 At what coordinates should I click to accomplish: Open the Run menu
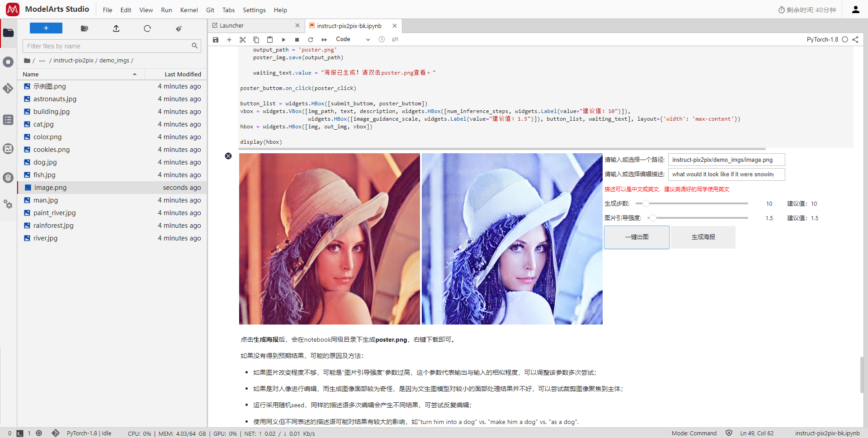(x=166, y=10)
